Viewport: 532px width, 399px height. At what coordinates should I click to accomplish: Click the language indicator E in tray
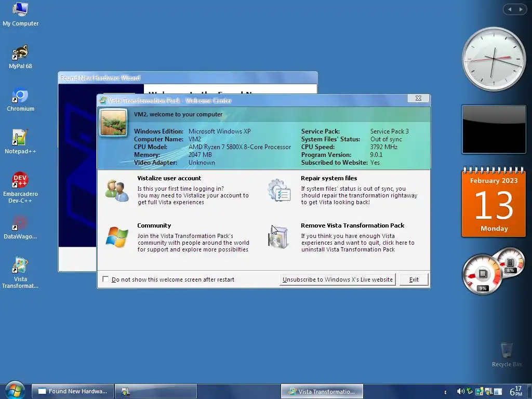coord(445,392)
